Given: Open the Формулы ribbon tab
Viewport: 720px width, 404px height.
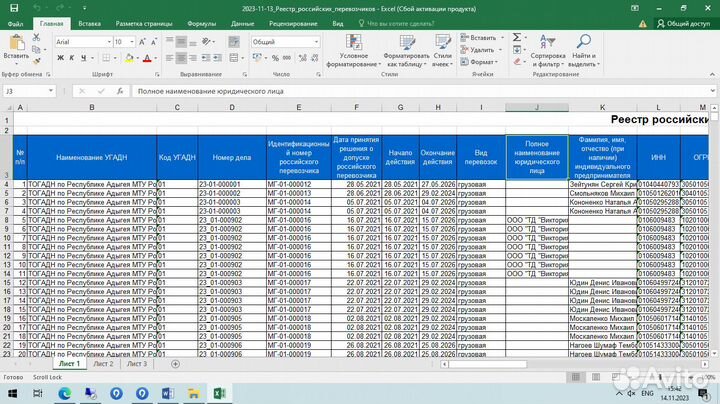Looking at the screenshot, I should click(201, 22).
